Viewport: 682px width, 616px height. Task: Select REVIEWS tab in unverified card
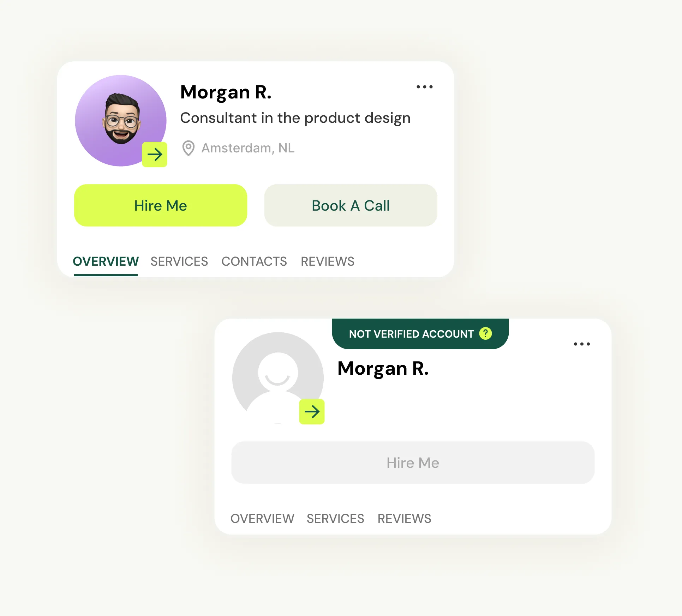click(x=405, y=519)
